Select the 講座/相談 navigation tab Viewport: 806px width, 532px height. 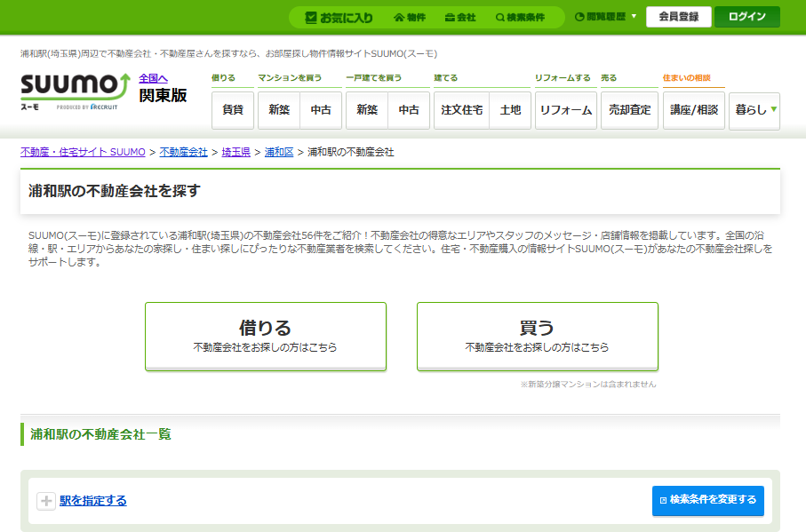(694, 110)
